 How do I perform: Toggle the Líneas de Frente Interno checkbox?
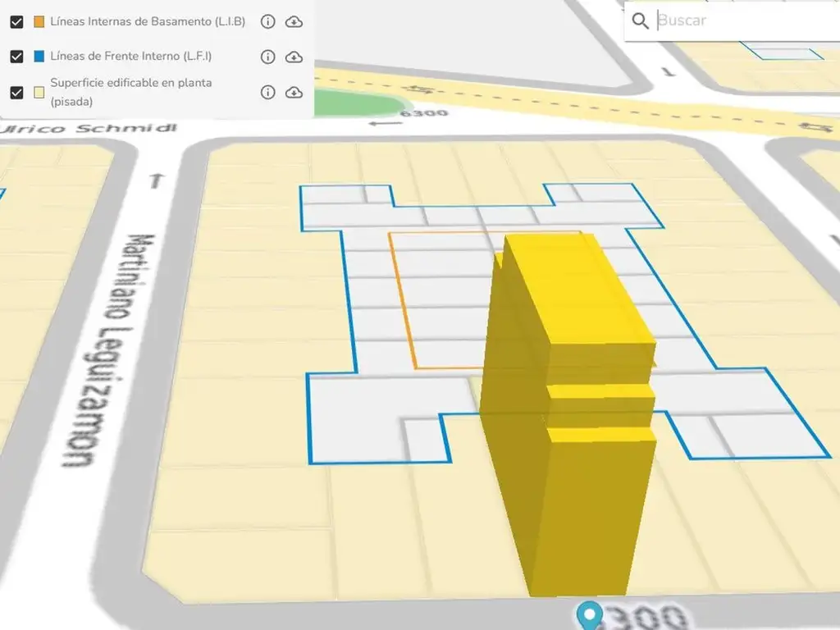pos(16,57)
